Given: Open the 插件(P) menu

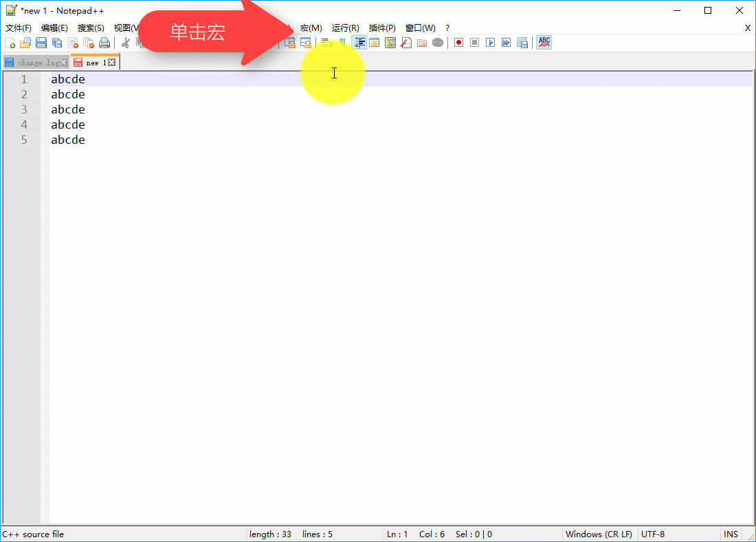Looking at the screenshot, I should (382, 28).
